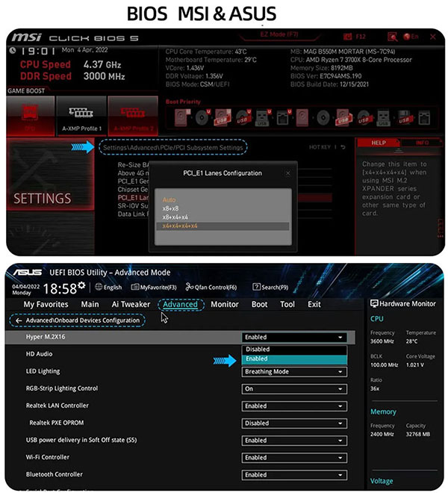
Task: Open the Monitor tab
Action: coord(225,304)
